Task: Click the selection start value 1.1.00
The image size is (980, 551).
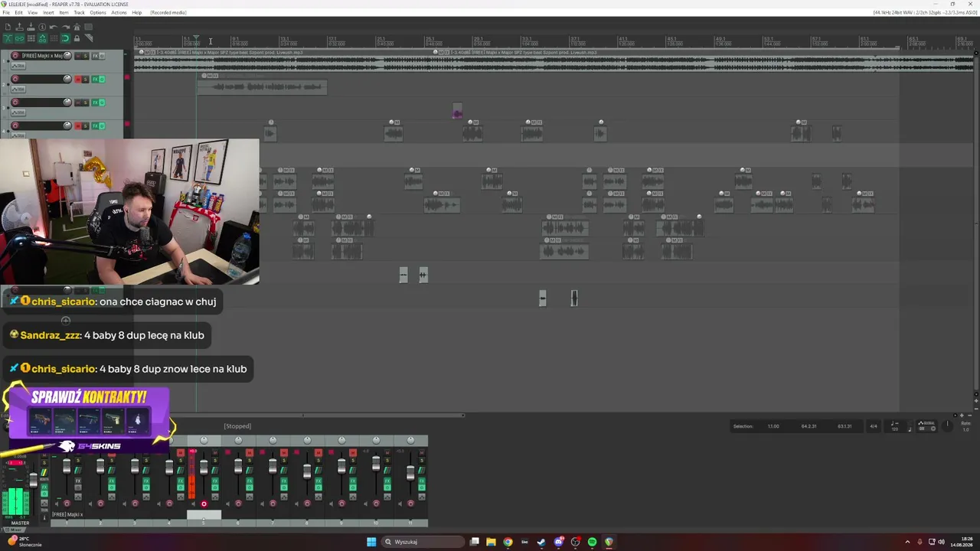Action: coord(773,426)
